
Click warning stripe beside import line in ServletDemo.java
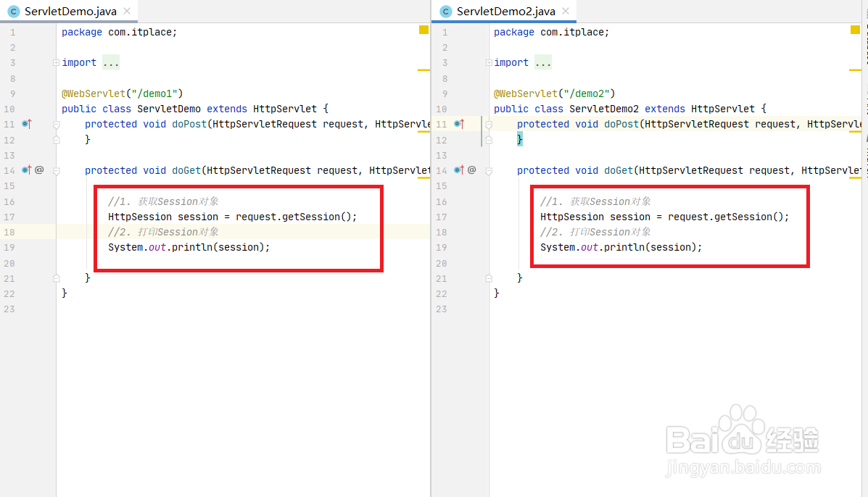click(x=423, y=70)
